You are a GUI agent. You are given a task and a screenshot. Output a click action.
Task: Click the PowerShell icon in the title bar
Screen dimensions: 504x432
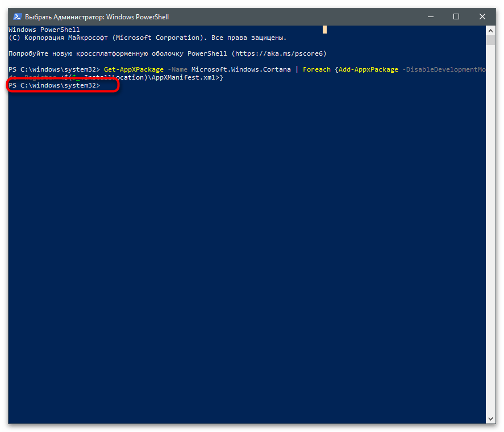pyautogui.click(x=16, y=17)
